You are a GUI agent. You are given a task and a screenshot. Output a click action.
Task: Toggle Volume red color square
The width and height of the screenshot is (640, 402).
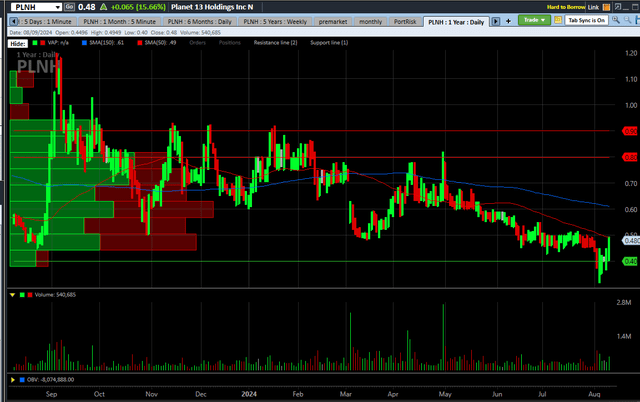[x=30, y=295]
